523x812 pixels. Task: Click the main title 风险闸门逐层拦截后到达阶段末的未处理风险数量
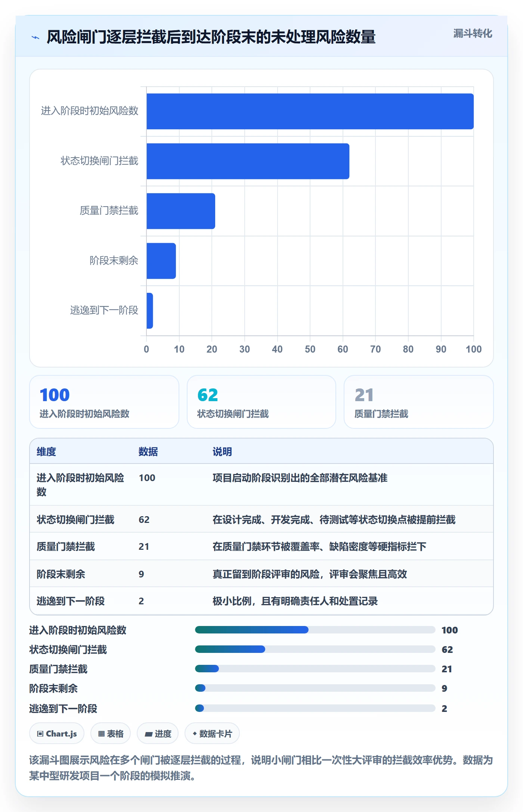(211, 37)
